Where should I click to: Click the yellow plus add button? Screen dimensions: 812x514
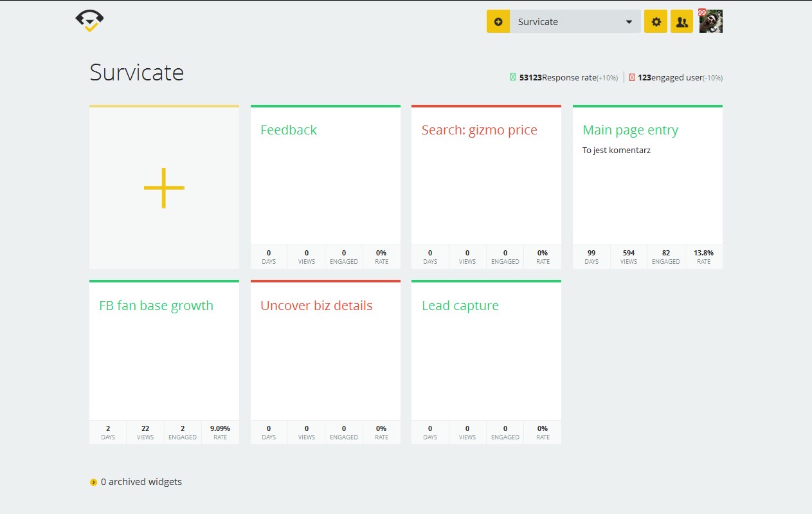click(498, 21)
